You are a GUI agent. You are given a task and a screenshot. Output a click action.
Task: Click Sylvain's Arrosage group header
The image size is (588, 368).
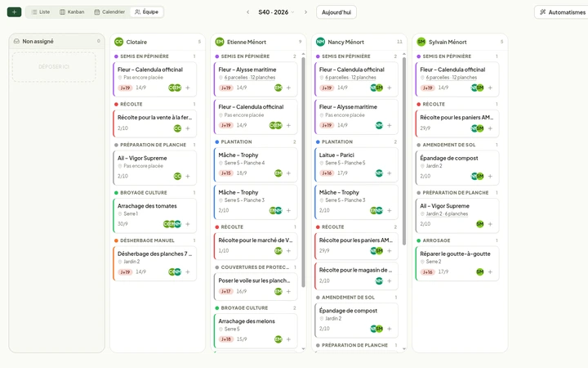point(457,240)
